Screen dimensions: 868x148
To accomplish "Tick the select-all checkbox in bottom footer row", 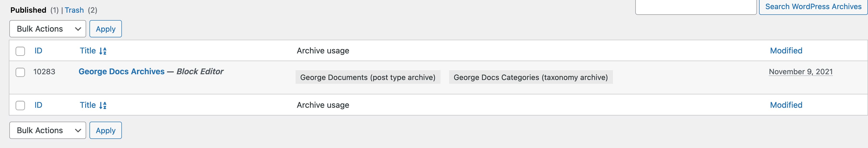I will coord(20,105).
